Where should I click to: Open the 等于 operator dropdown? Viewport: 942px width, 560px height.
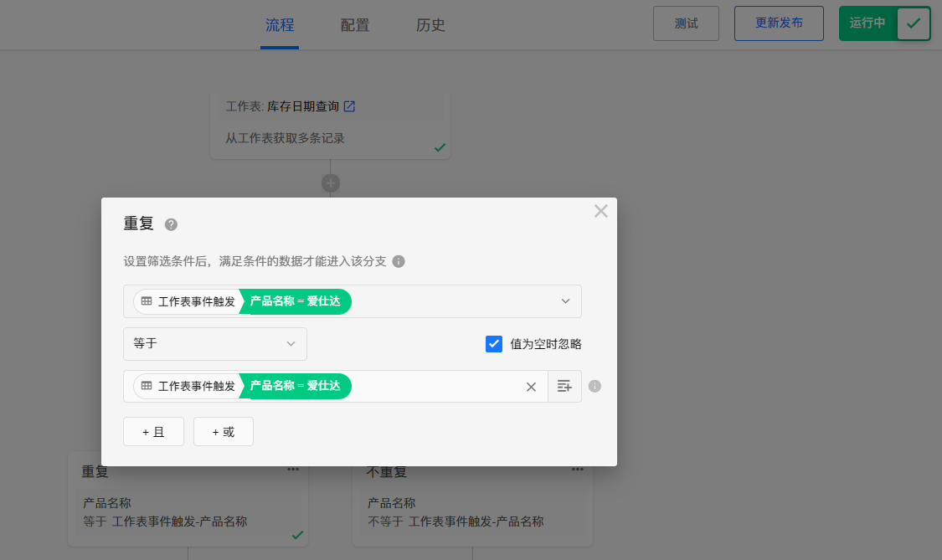(215, 344)
